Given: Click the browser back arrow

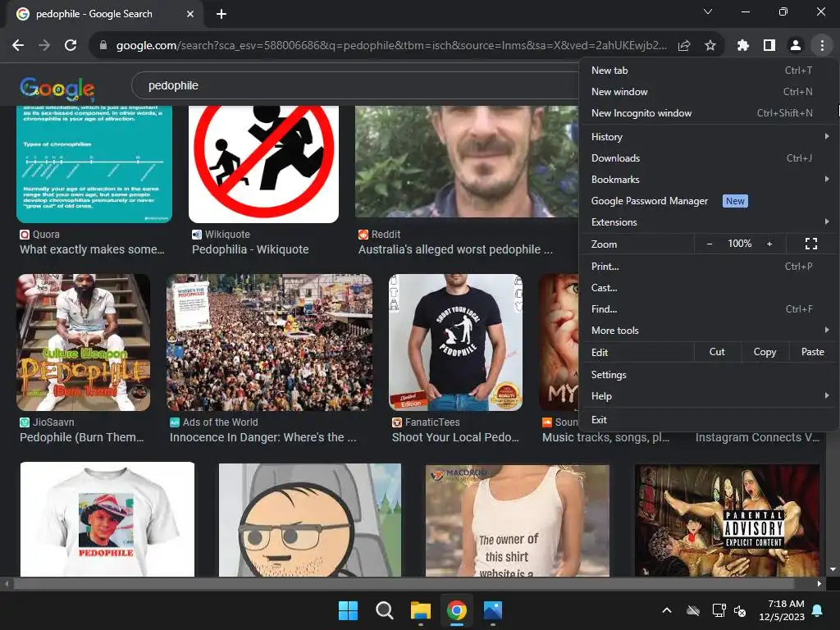Looking at the screenshot, I should click(18, 46).
